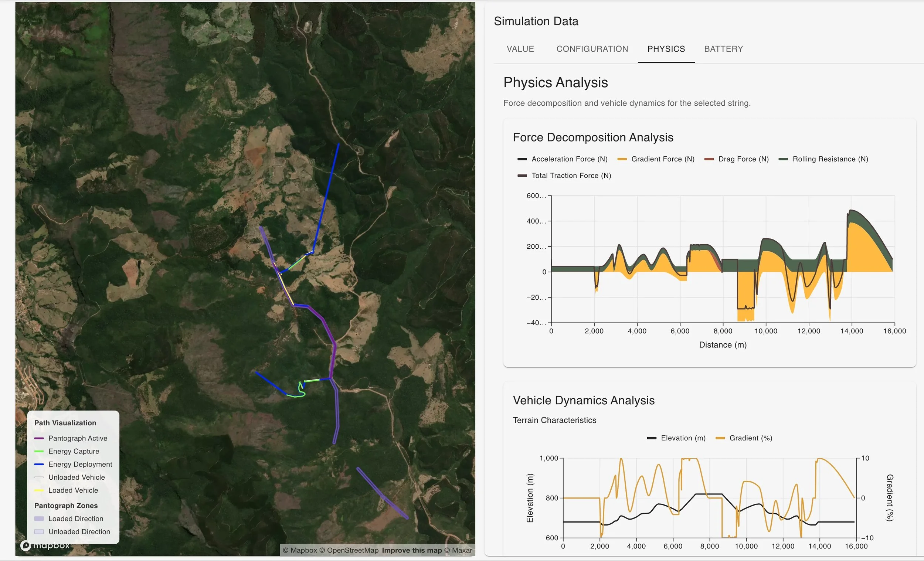Toggle Rolling Resistance legend marker
The height and width of the screenshot is (561, 924).
click(783, 159)
